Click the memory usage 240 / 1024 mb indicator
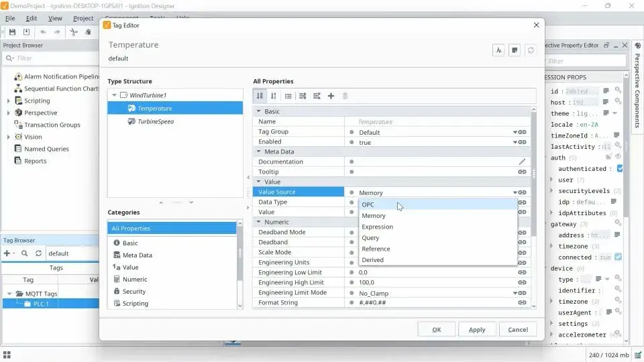The width and height of the screenshot is (644, 362). pyautogui.click(x=608, y=355)
